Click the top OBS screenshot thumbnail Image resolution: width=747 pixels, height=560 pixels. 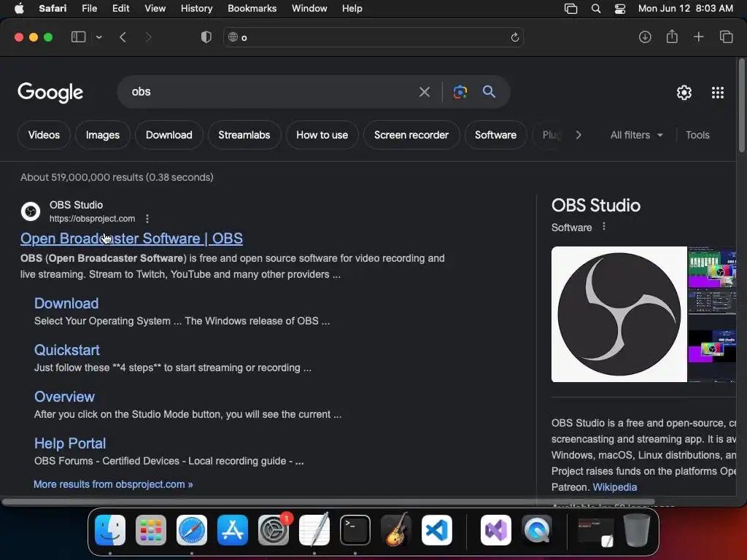tap(712, 281)
